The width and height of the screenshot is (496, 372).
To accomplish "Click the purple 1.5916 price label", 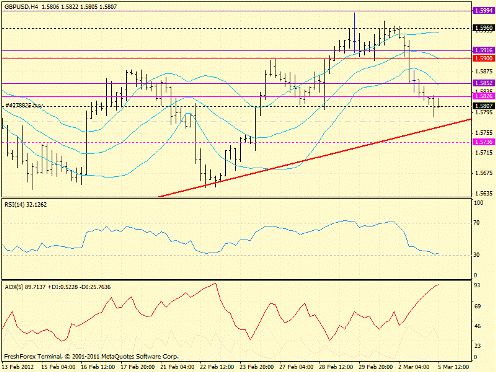I will click(484, 50).
